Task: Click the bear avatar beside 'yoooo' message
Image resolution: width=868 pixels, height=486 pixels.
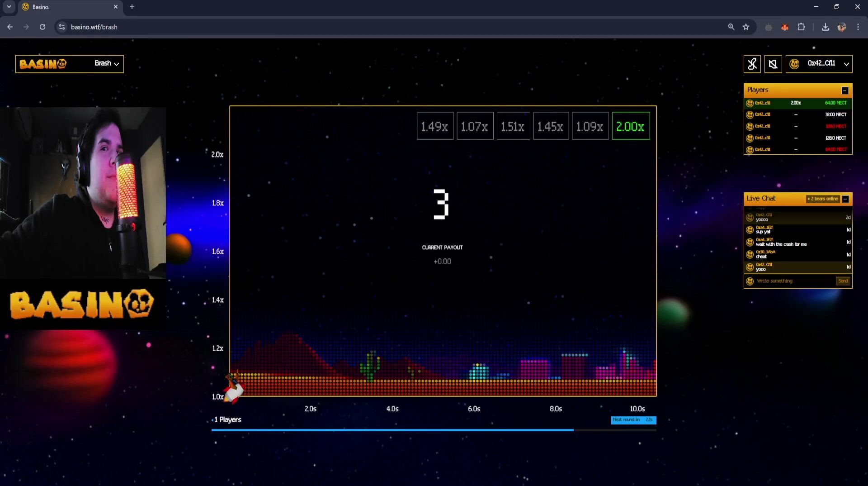Action: [750, 218]
